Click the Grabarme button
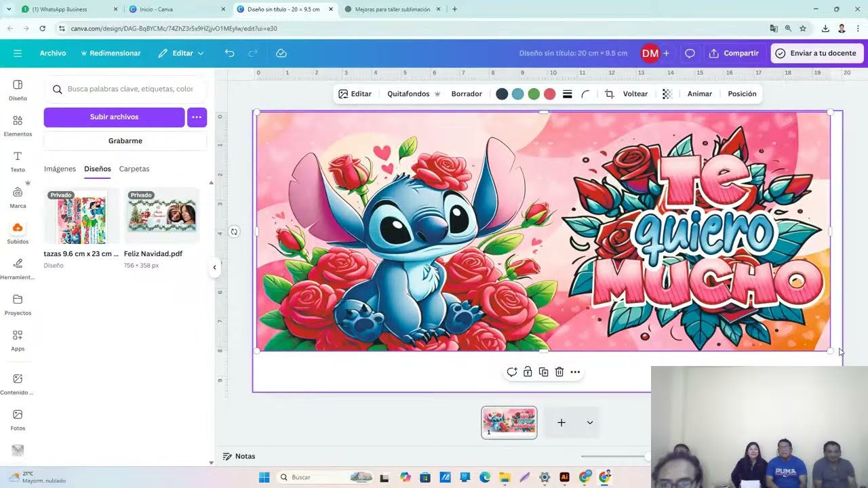The height and width of the screenshot is (488, 868). click(125, 141)
